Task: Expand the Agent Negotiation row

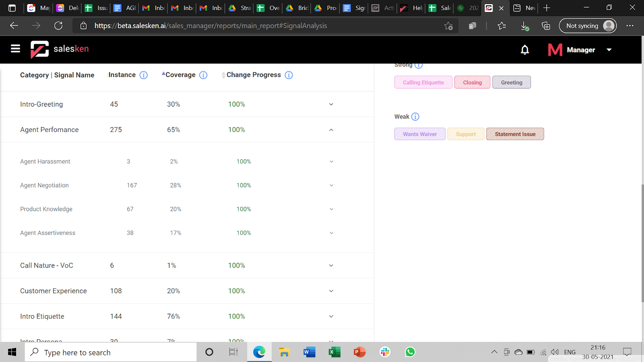Action: pyautogui.click(x=332, y=185)
